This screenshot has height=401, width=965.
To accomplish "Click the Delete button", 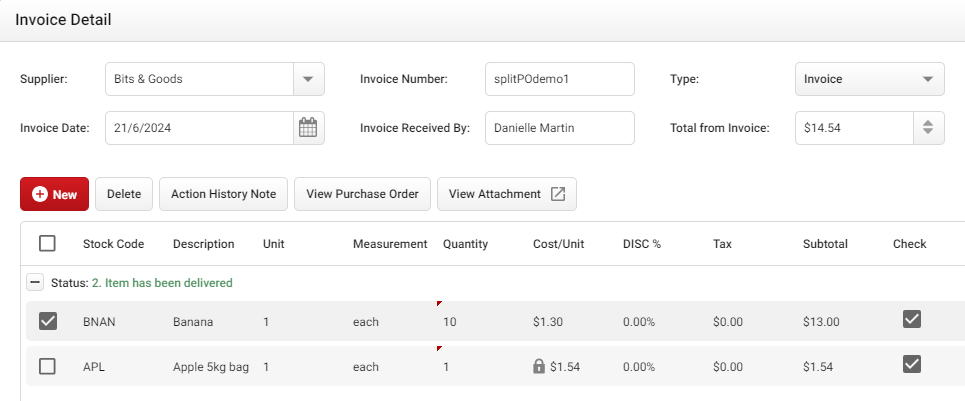I will point(124,194).
